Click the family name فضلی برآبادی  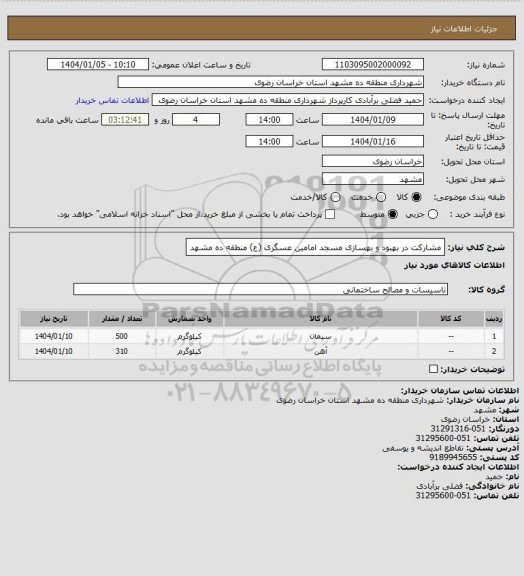tap(439, 486)
